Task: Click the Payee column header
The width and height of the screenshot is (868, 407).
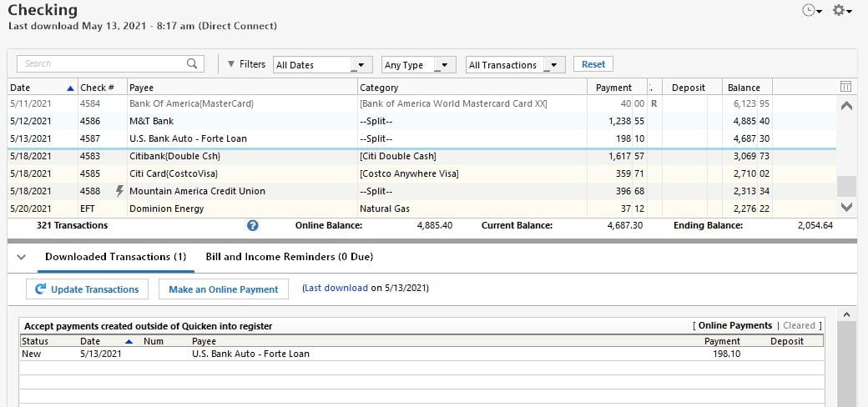Action: [242, 88]
